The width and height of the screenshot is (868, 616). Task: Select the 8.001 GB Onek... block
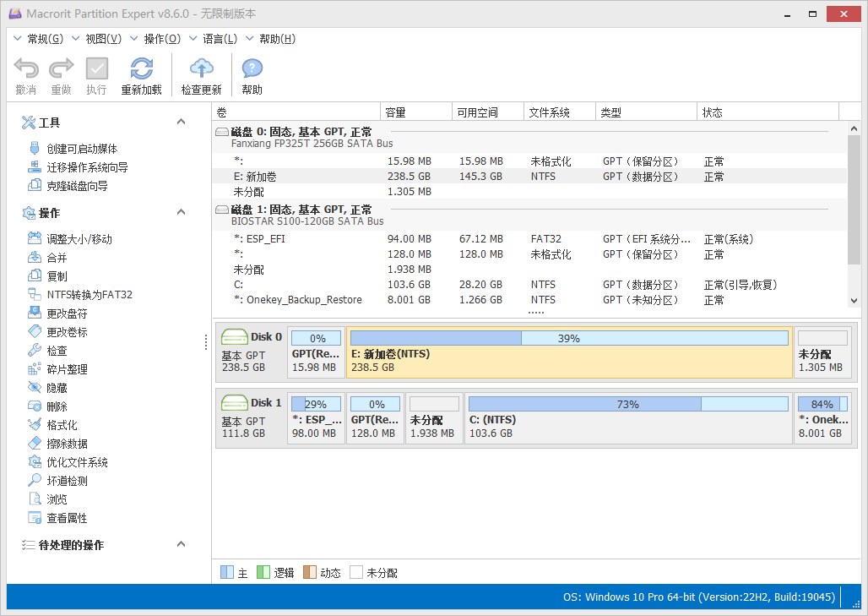pyautogui.click(x=822, y=418)
